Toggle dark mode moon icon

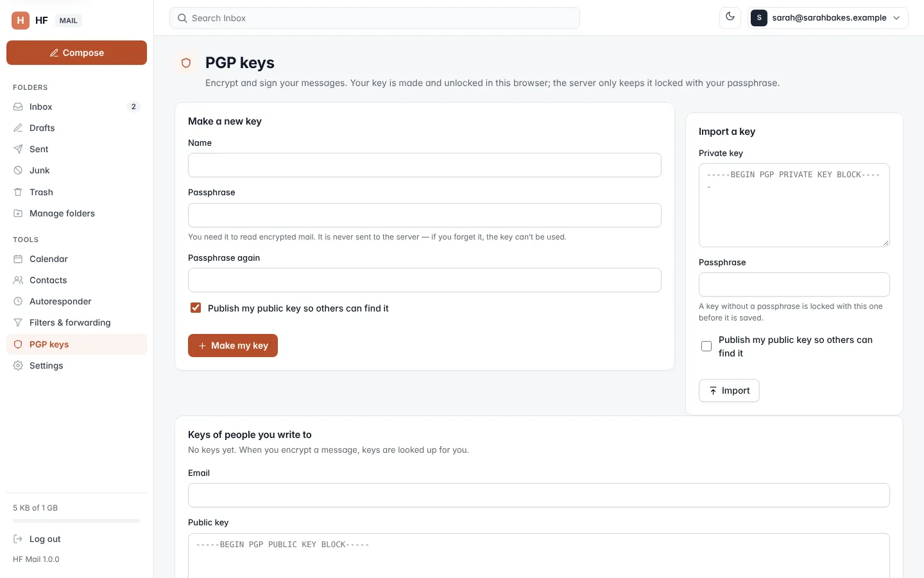pos(730,17)
